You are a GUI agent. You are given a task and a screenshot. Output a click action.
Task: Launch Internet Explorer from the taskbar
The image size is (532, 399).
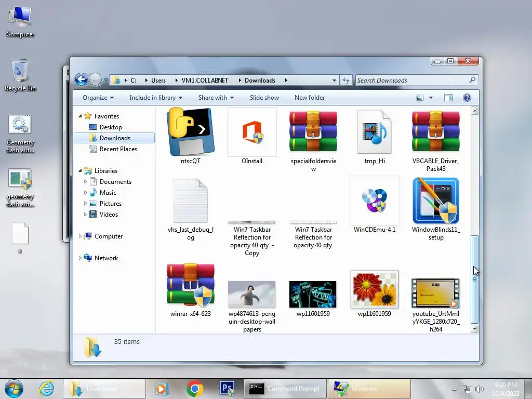click(46, 389)
